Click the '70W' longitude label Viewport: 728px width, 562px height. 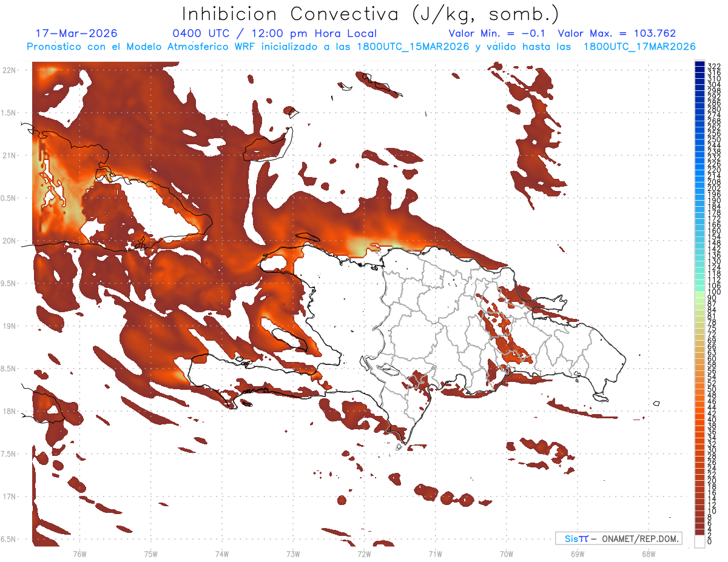click(506, 554)
